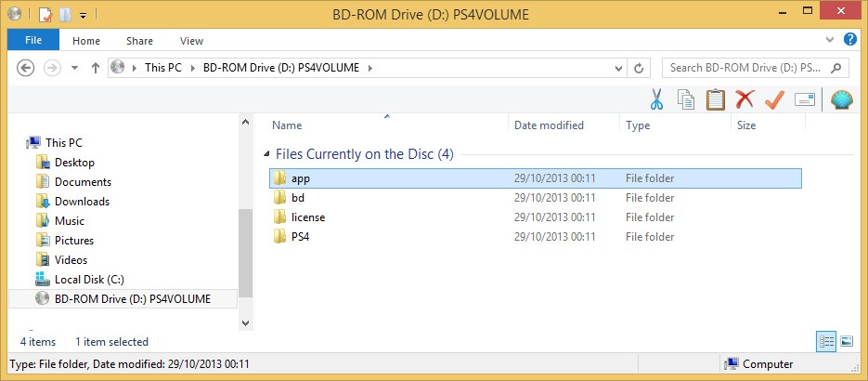
Task: Open the Customize Quick Access Toolbar dropdown
Action: 83,15
